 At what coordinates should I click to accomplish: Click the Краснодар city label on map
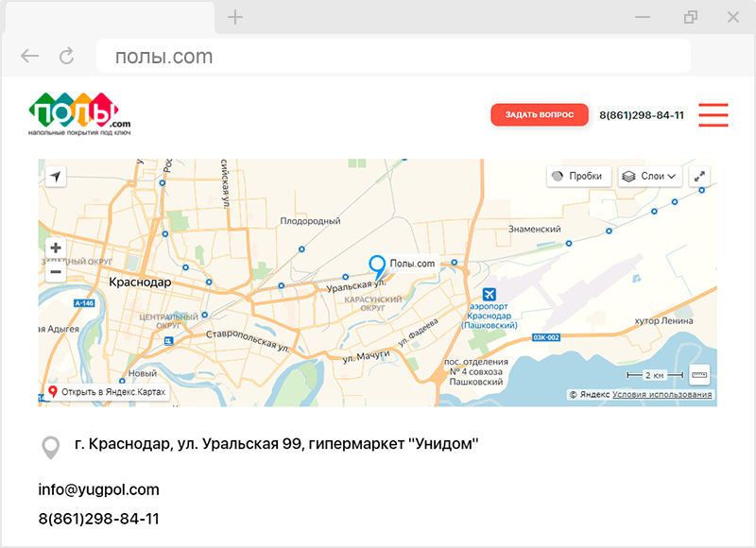[140, 282]
